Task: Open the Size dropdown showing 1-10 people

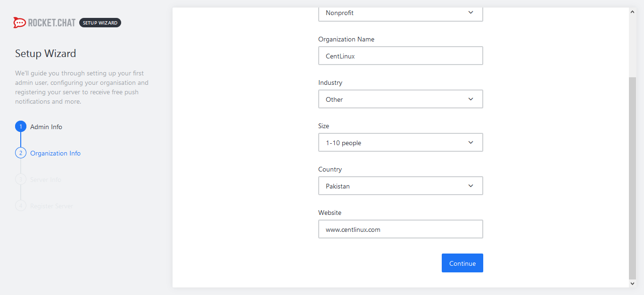Action: [401, 142]
